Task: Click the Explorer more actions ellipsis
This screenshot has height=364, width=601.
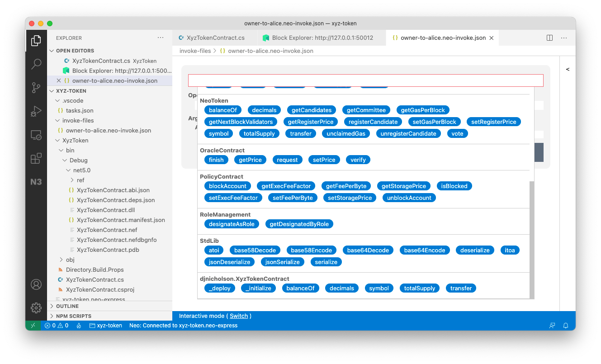Action: [161, 38]
